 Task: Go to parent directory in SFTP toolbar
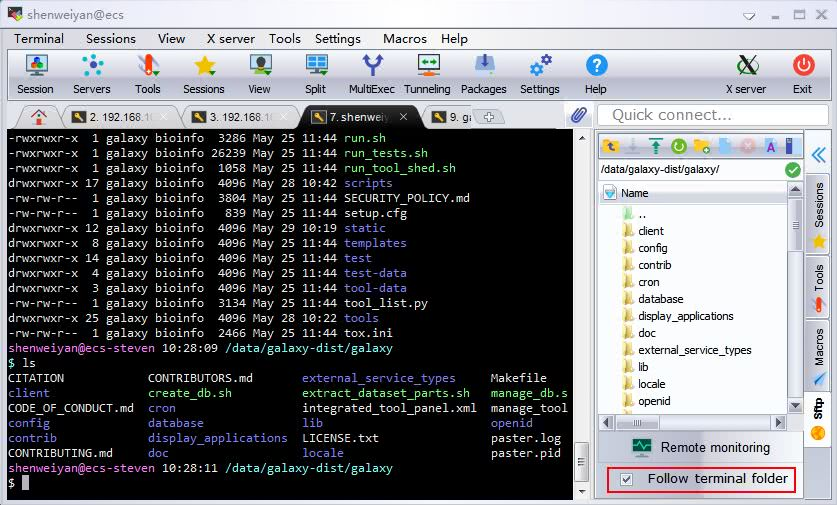click(x=611, y=147)
